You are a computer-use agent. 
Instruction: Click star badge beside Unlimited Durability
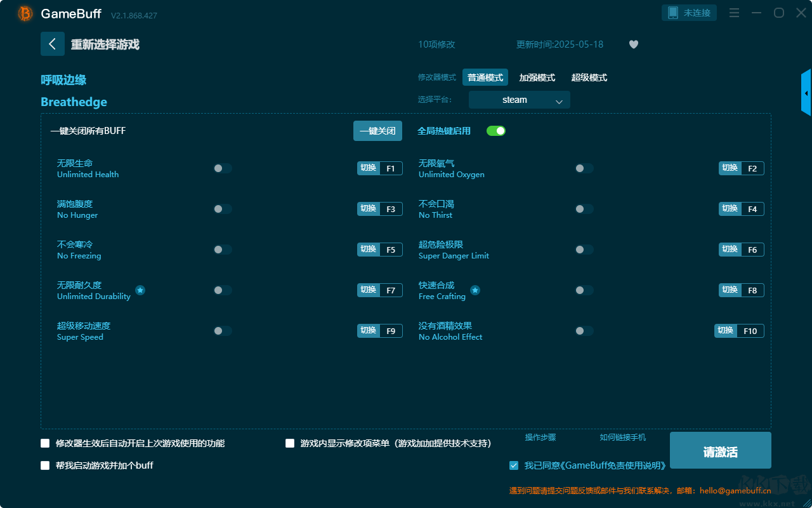[140, 290]
